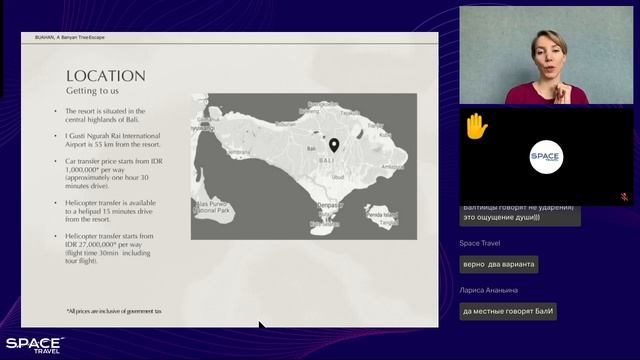The image size is (640, 360).
Task: Select the presenter's webcam video tile
Action: click(x=546, y=55)
